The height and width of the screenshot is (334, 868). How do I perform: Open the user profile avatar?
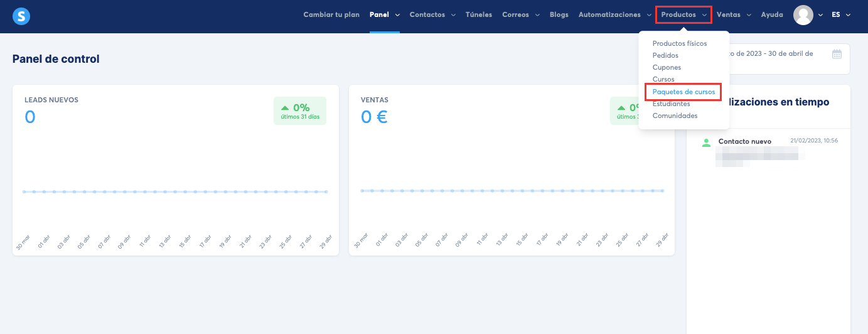pos(803,15)
